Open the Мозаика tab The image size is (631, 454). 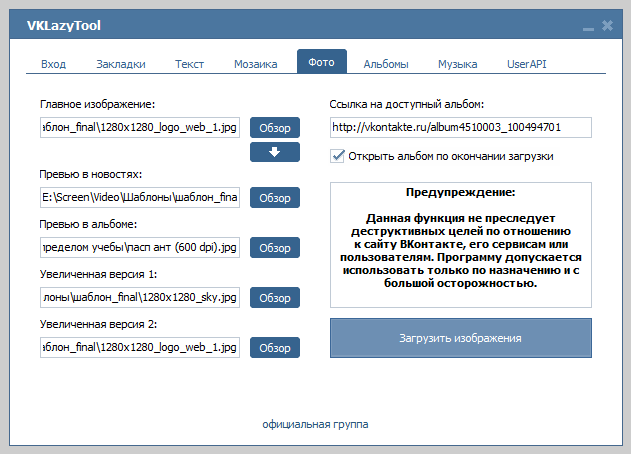coord(256,64)
